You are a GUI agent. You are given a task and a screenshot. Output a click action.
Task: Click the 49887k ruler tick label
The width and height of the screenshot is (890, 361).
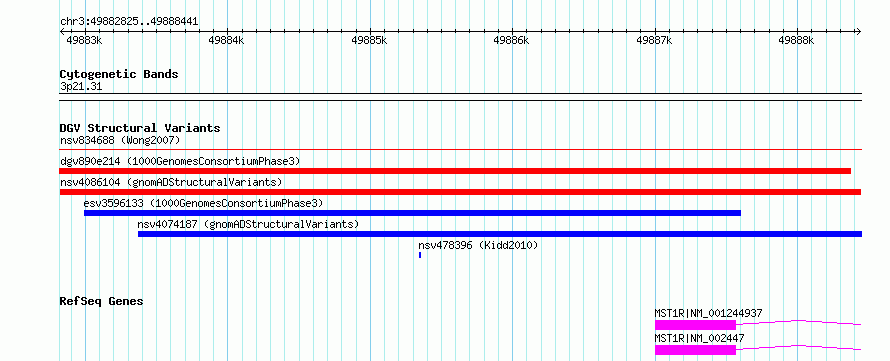[654, 40]
